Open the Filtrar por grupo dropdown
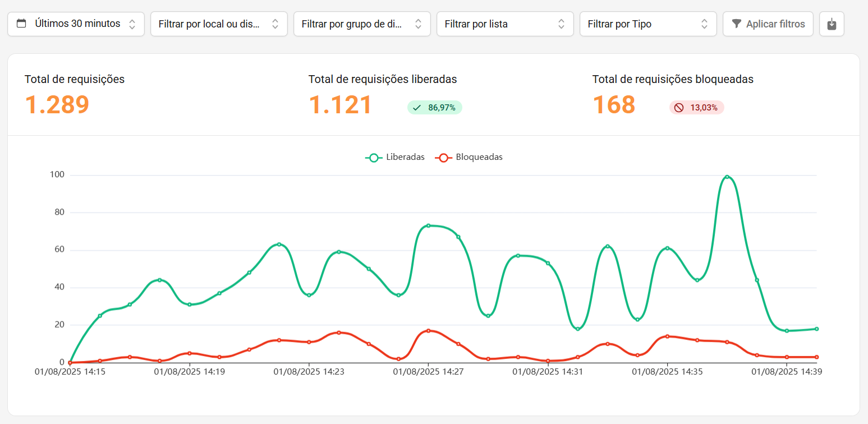 point(361,24)
